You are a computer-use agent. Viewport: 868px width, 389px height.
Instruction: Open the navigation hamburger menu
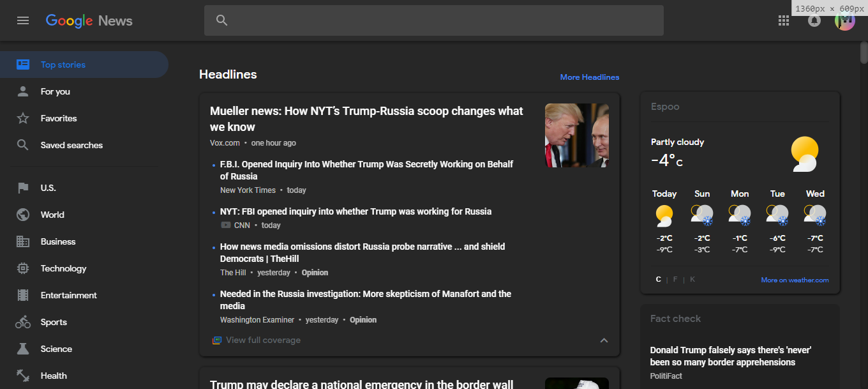pos(23,20)
